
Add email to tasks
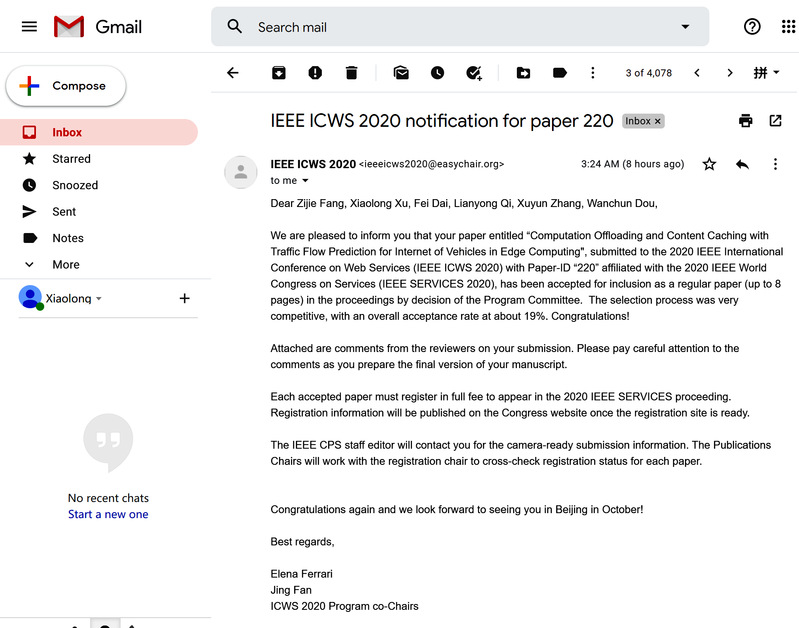point(474,73)
